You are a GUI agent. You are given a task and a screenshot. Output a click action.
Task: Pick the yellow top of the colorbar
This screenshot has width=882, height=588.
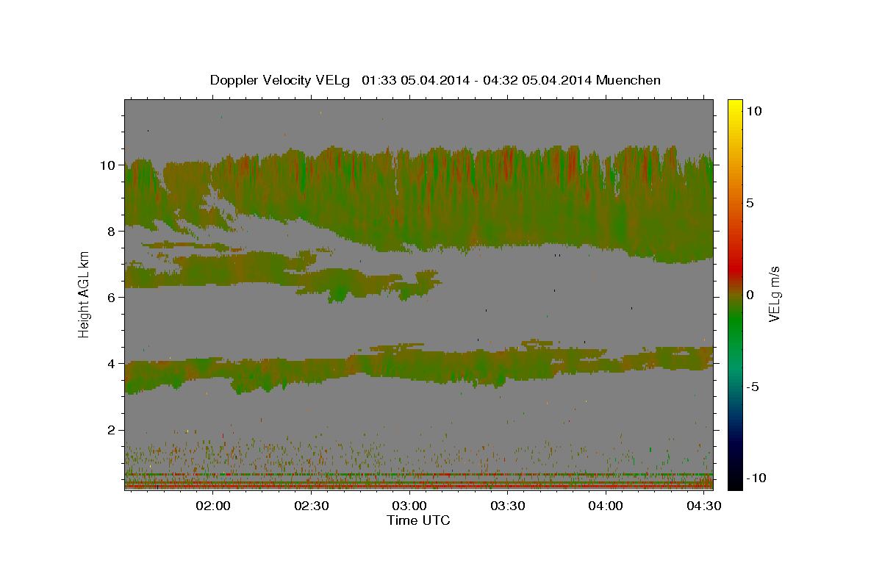pos(735,107)
